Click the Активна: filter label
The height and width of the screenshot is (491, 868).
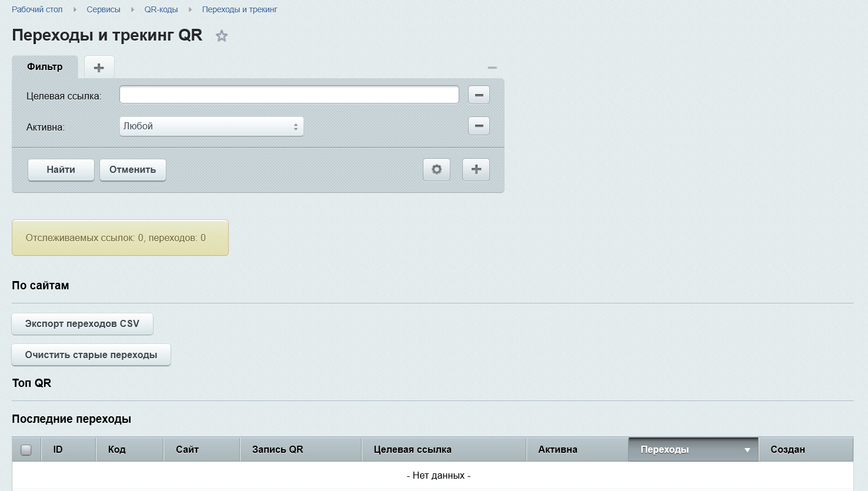45,127
